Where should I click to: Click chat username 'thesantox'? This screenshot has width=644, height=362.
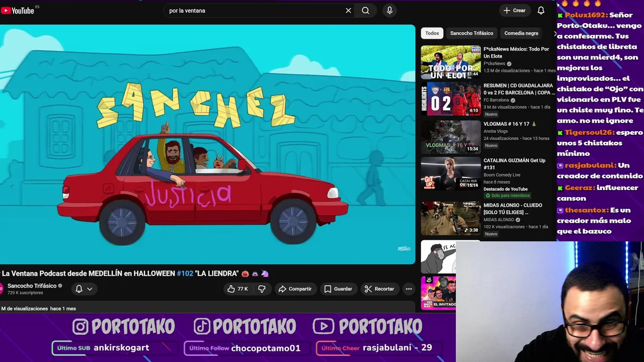point(586,210)
